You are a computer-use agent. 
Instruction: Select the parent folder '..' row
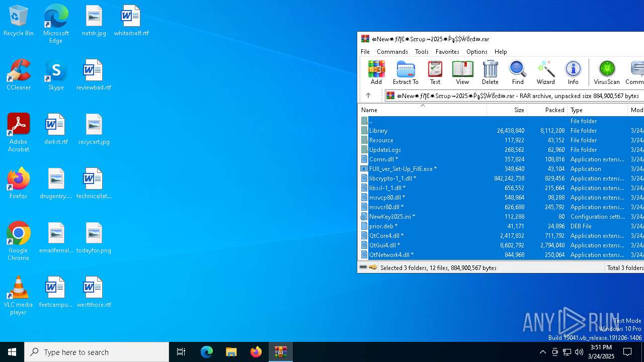click(x=501, y=121)
